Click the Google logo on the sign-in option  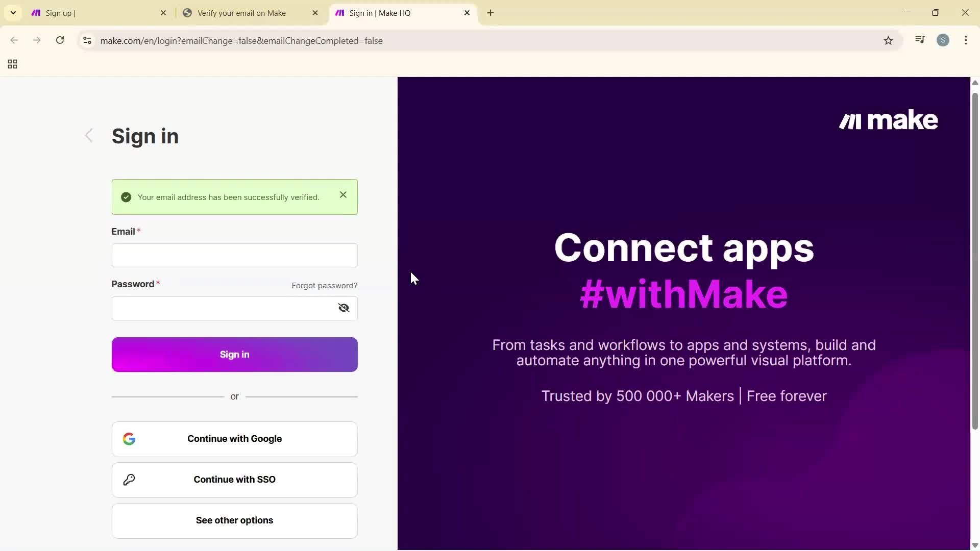tap(129, 439)
